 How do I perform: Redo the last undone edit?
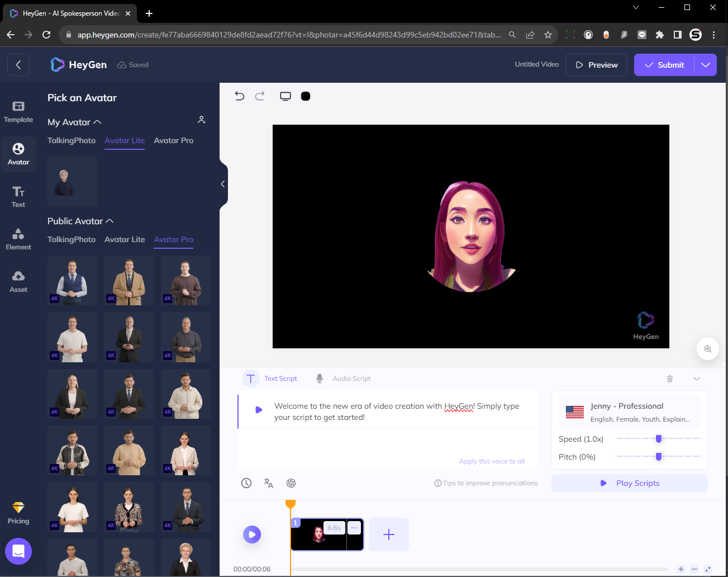coord(260,96)
